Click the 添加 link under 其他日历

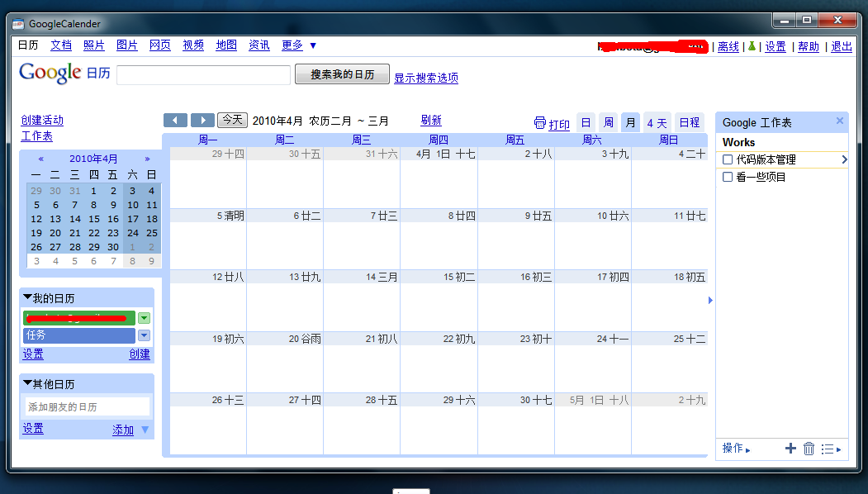(123, 430)
